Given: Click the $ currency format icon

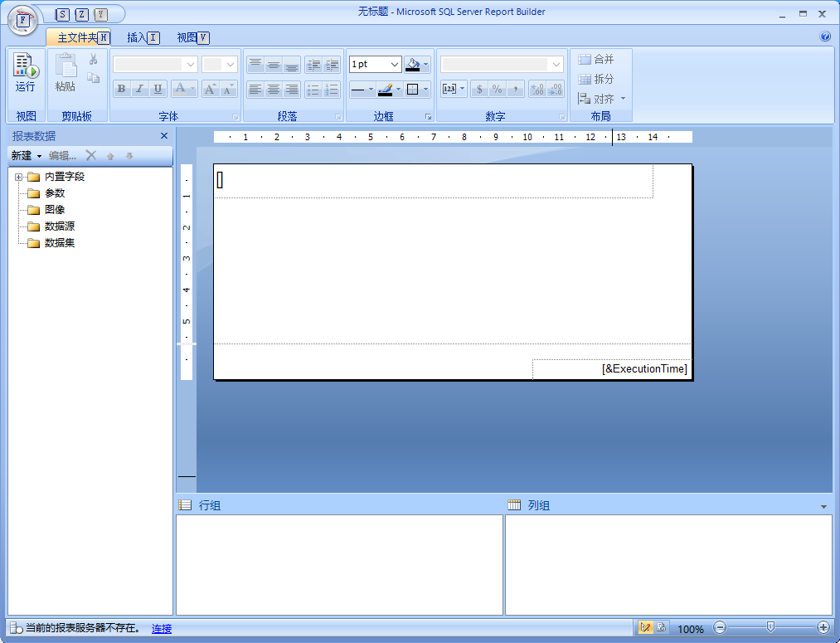Looking at the screenshot, I should (479, 89).
